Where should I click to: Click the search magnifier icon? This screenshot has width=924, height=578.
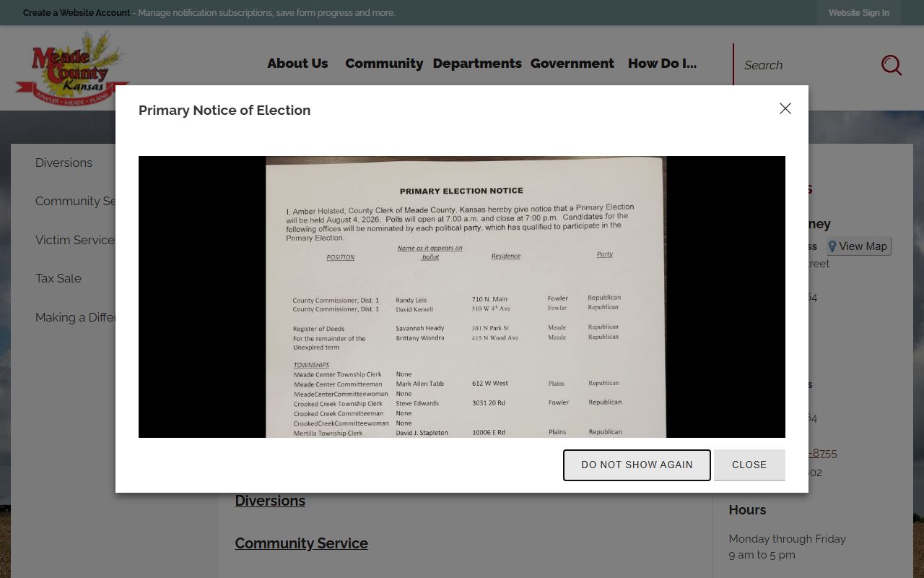892,65
